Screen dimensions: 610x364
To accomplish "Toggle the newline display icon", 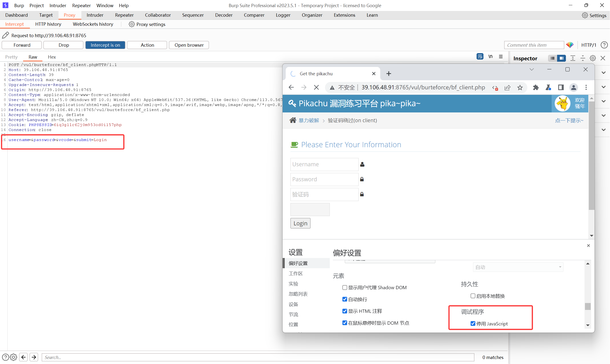I will pos(490,57).
